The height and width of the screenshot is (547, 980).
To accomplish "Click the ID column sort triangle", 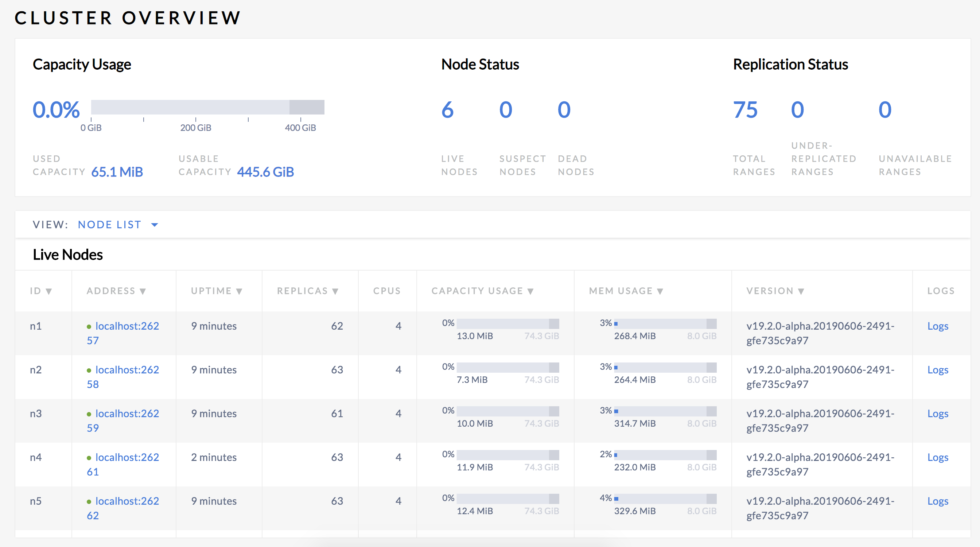I will [49, 291].
